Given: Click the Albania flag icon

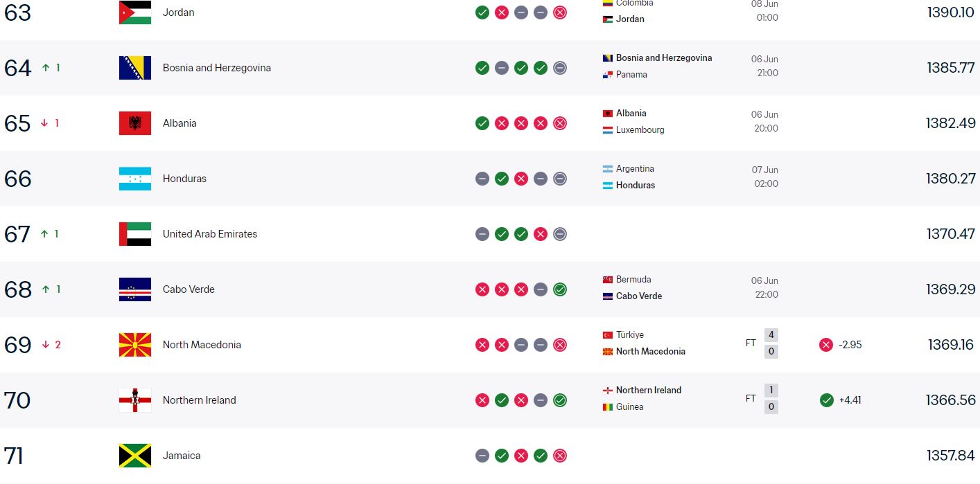Looking at the screenshot, I should tap(135, 123).
